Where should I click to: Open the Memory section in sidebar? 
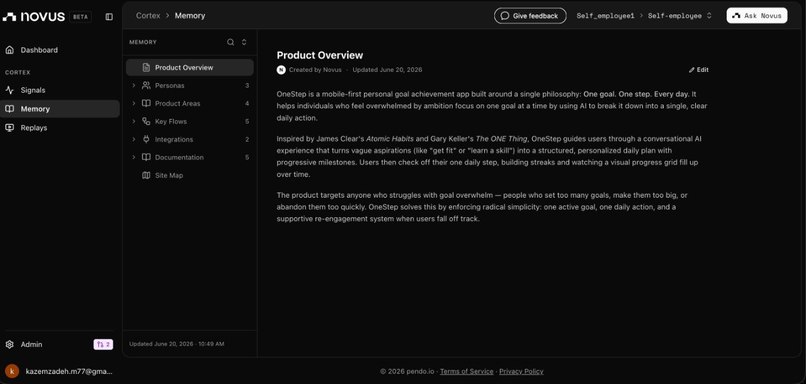click(60, 109)
